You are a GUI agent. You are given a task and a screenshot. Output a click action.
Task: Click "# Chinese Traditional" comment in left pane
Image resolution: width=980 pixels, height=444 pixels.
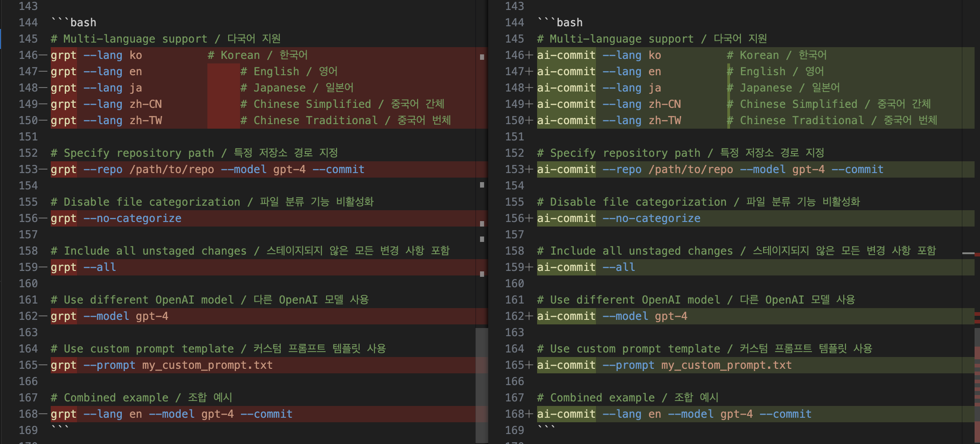[309, 121]
